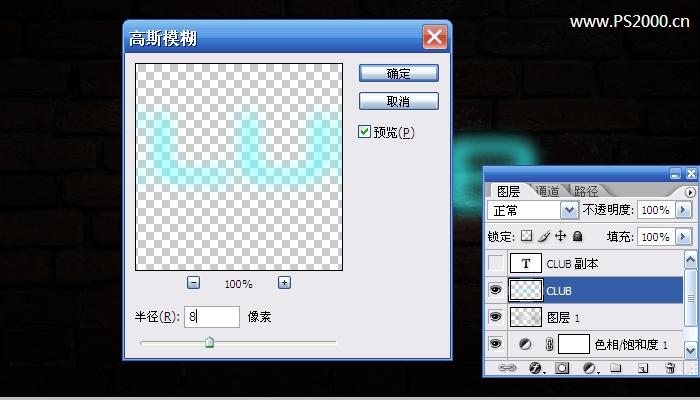The image size is (700, 400).
Task: Hide the CLUB layer with eye icon
Action: (x=496, y=290)
